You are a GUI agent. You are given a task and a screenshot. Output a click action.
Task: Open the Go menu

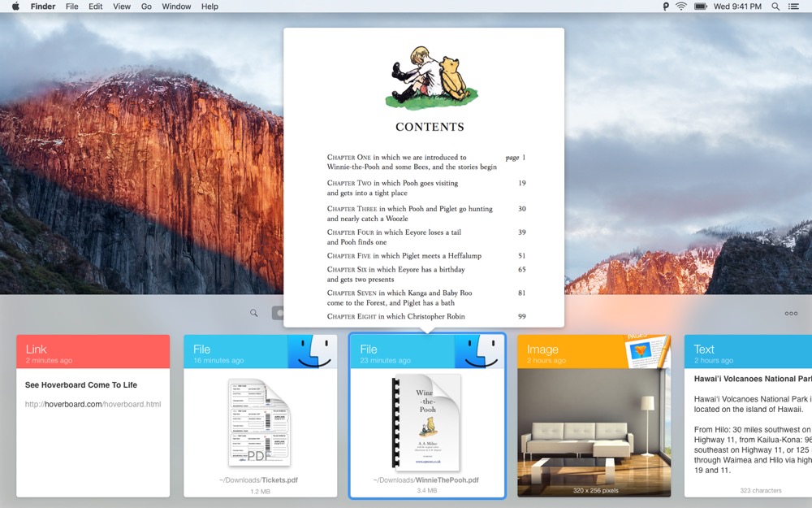146,7
